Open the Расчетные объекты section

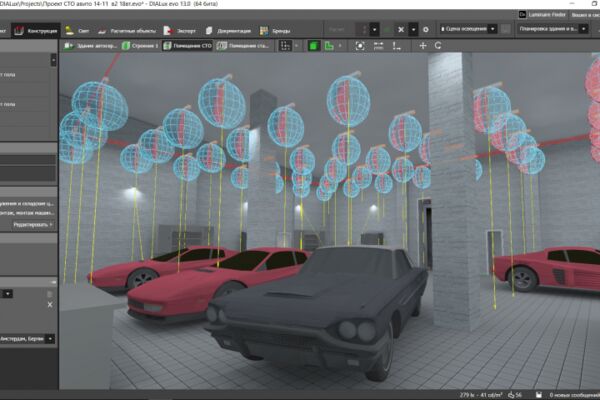[127, 31]
